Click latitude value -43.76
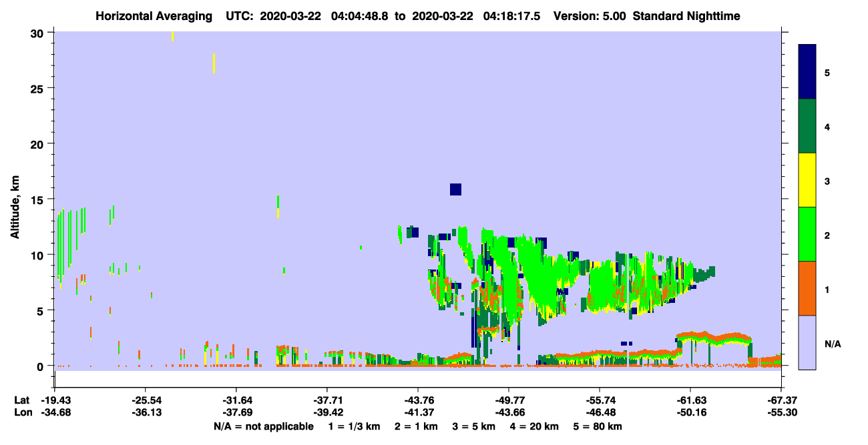The height and width of the screenshot is (445, 868). [418, 400]
